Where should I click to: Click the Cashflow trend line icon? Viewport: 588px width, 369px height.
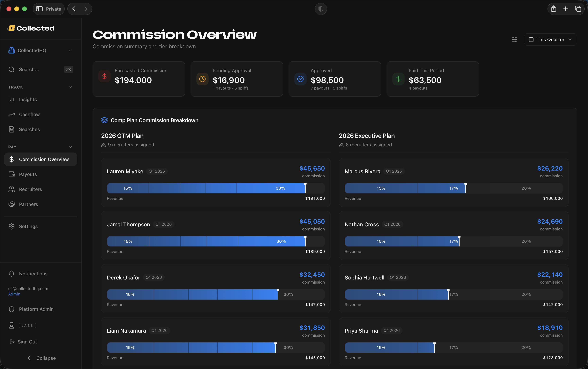click(x=11, y=114)
